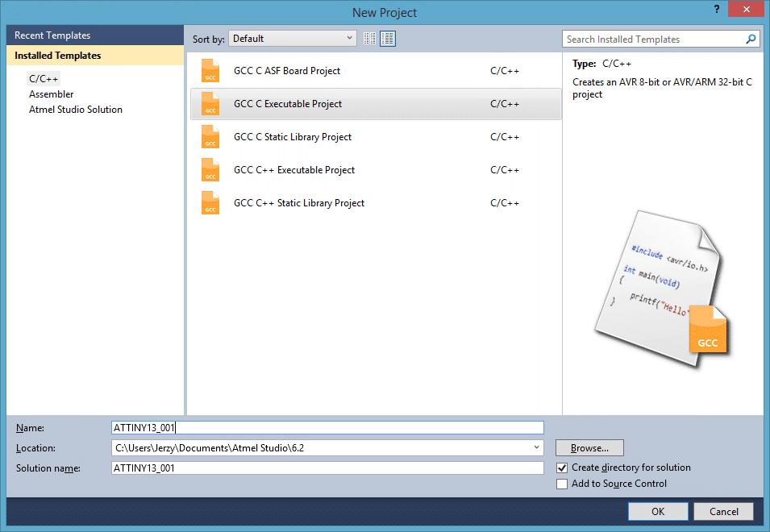Switch to small icons view
The image size is (770, 532).
coord(370,39)
